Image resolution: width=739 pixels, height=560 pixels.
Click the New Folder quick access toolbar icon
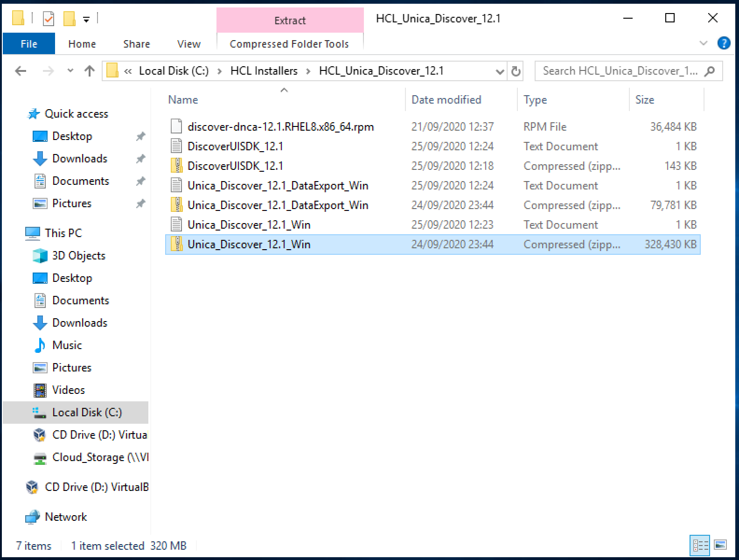(x=69, y=19)
